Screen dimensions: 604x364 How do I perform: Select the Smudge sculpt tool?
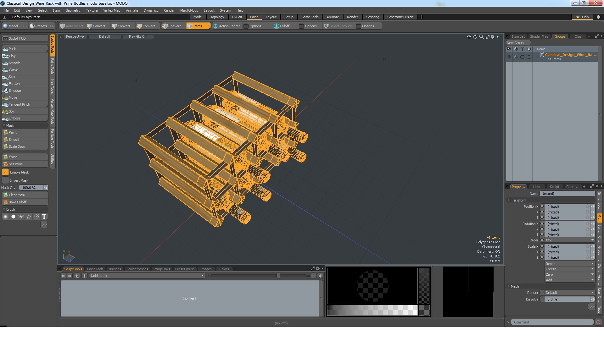point(25,91)
